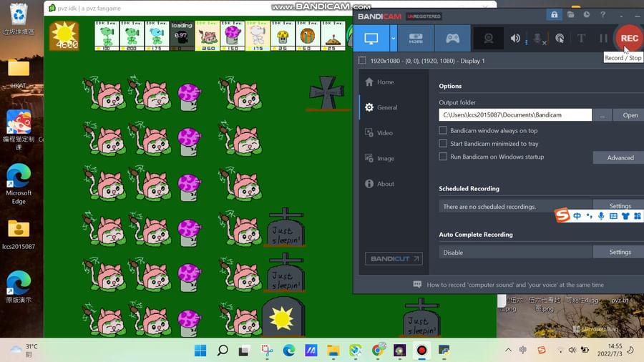Select the white peashooter 175 card

pos(258,36)
